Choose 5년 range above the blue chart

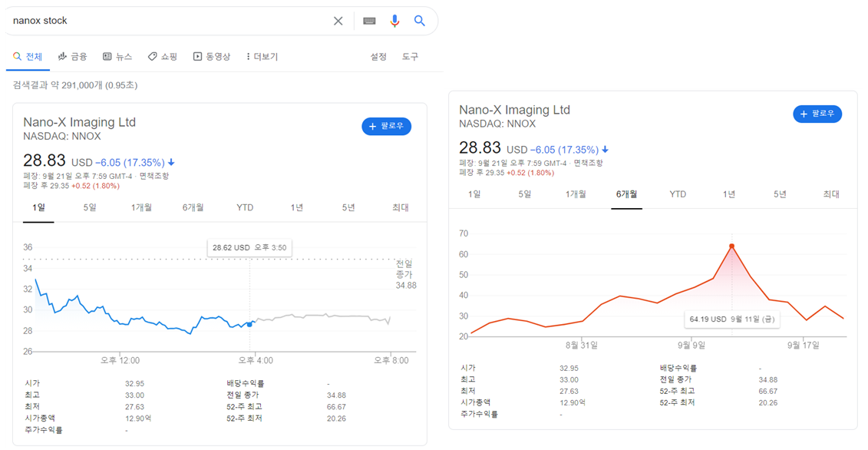point(348,208)
